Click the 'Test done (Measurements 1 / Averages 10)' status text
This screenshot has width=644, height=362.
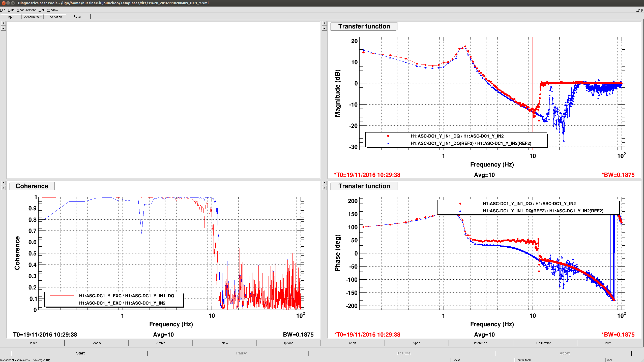click(x=25, y=360)
